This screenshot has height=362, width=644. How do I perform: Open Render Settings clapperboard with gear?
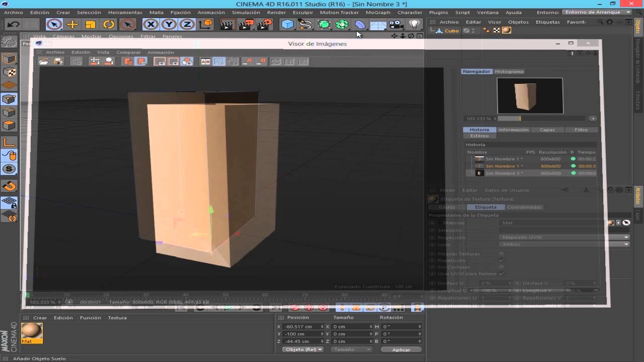click(x=265, y=24)
